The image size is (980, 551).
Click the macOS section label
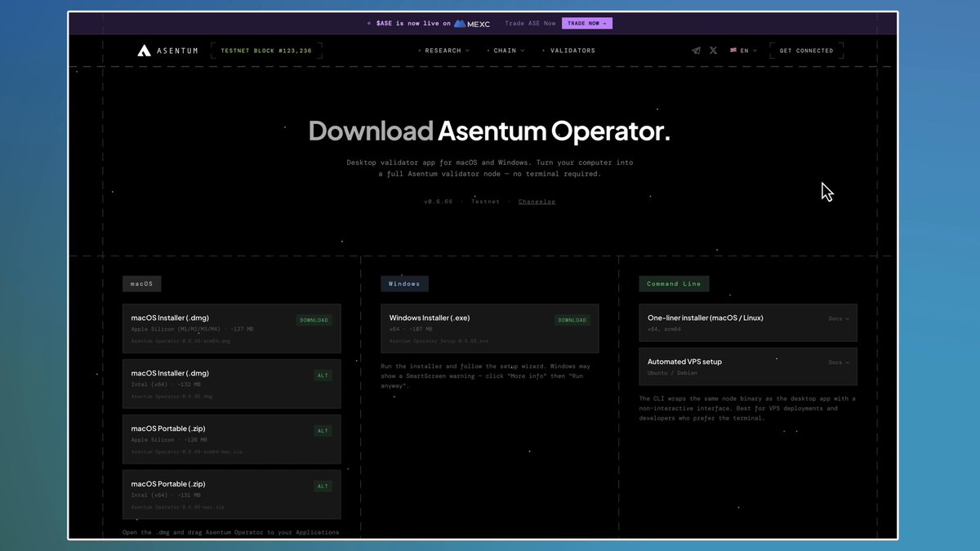142,284
